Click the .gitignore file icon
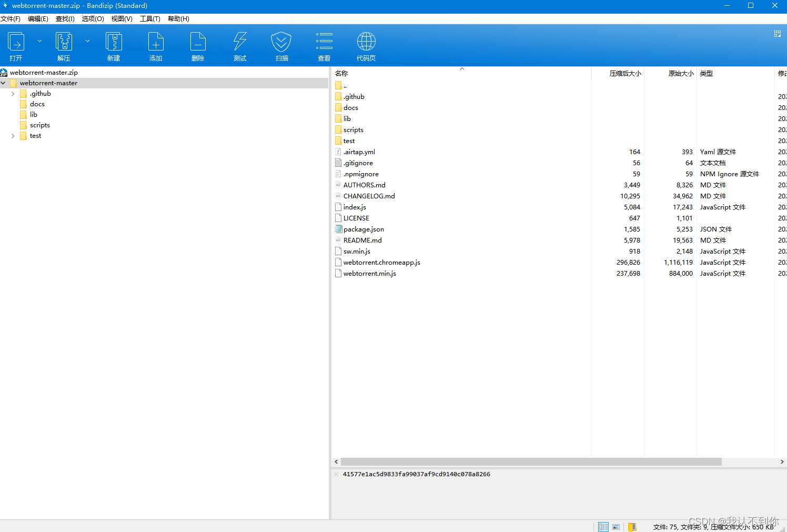This screenshot has width=787, height=532. [x=338, y=163]
